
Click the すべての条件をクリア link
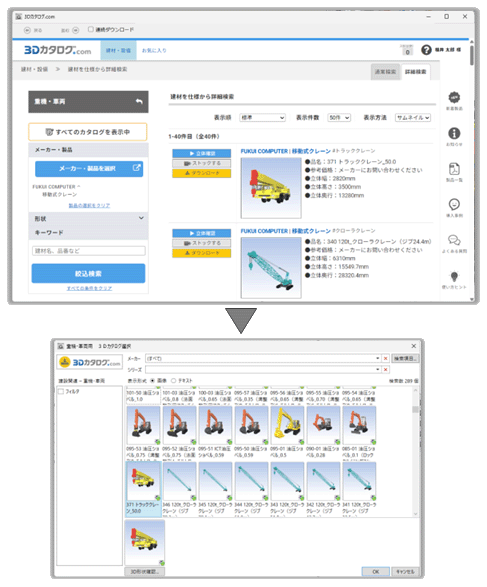pyautogui.click(x=89, y=288)
